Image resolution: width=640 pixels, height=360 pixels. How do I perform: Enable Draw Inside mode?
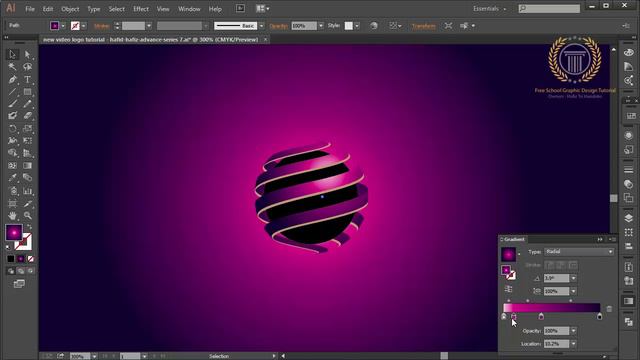30,271
